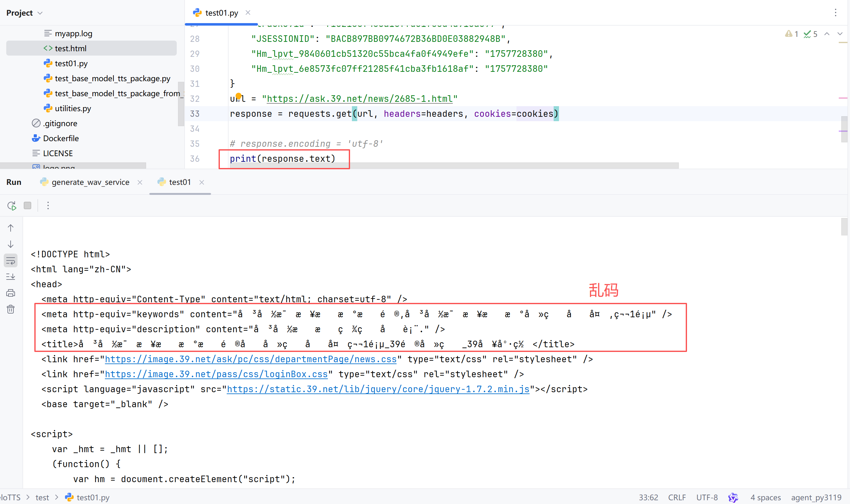
Task: Click the Rerun test01 icon
Action: 12,205
